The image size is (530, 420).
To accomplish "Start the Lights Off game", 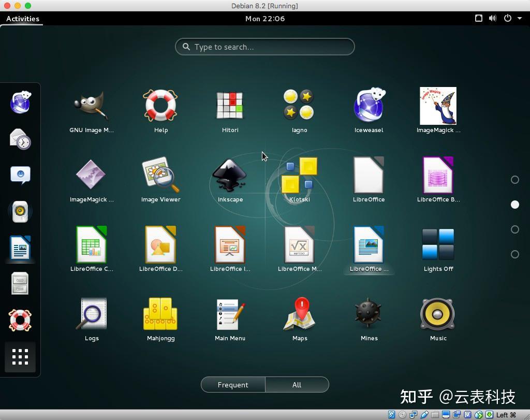I will point(438,250).
